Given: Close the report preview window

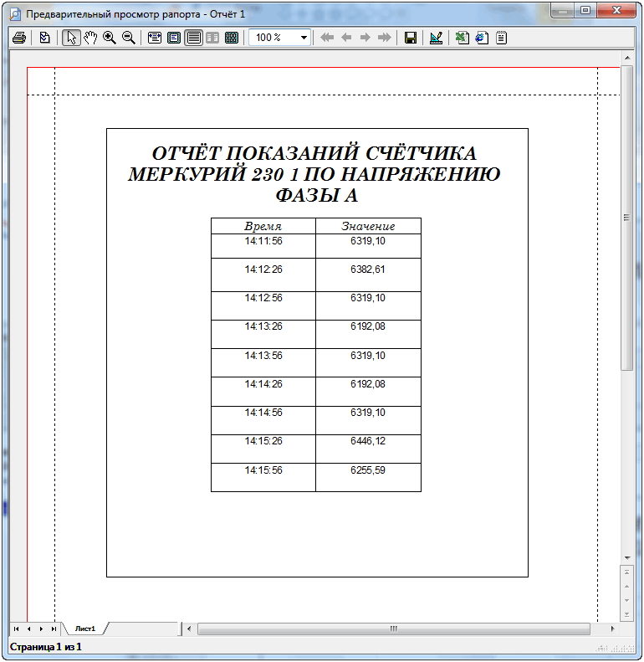Looking at the screenshot, I should [616, 11].
